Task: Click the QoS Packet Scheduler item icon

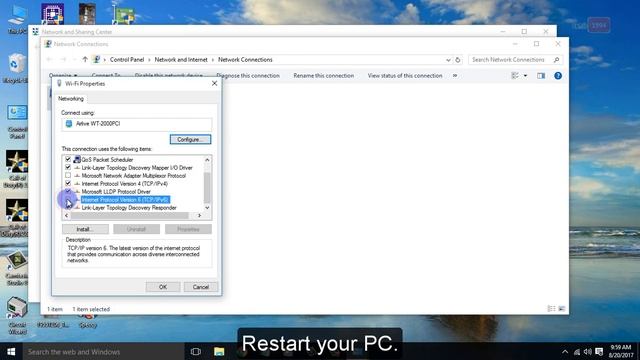Action: [77, 160]
